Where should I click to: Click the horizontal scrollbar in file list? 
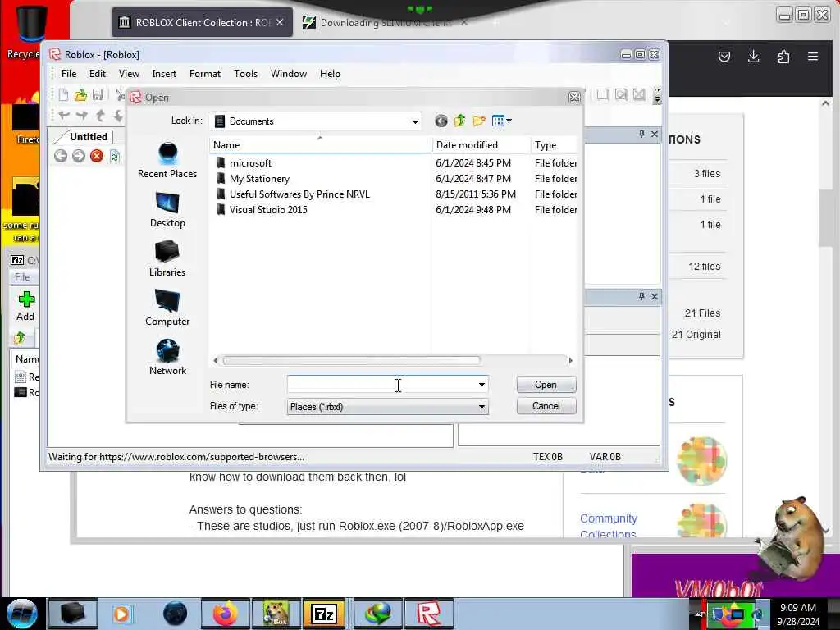(x=351, y=361)
